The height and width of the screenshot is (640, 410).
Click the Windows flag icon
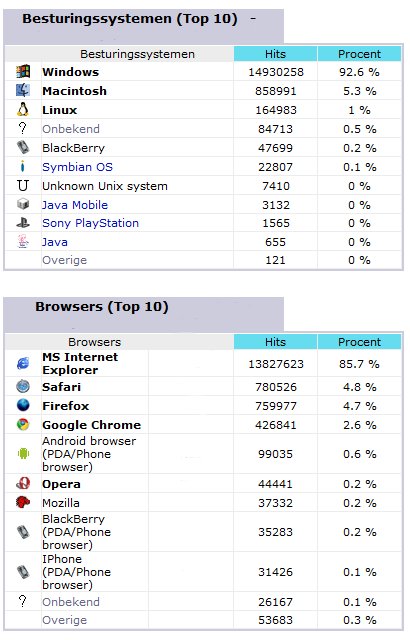pyautogui.click(x=23, y=71)
